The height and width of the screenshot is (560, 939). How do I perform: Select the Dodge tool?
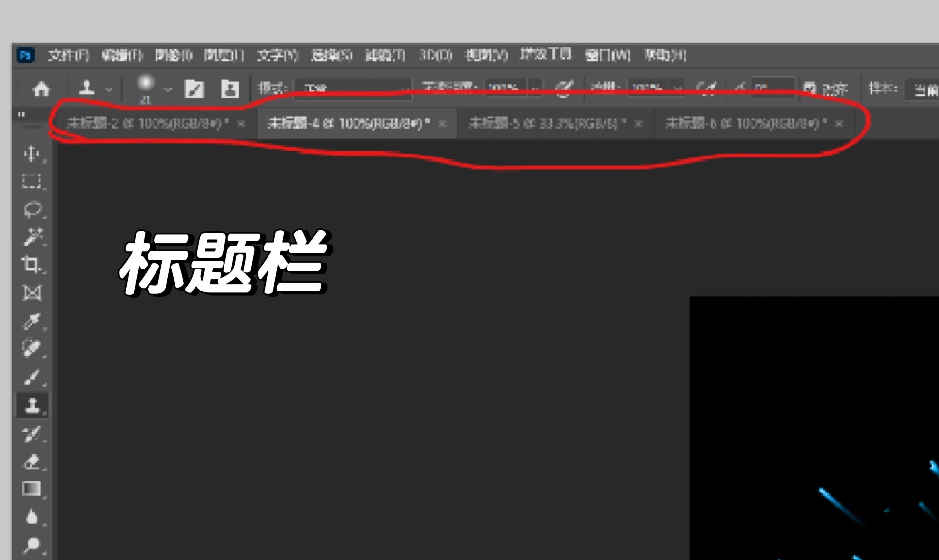[32, 544]
